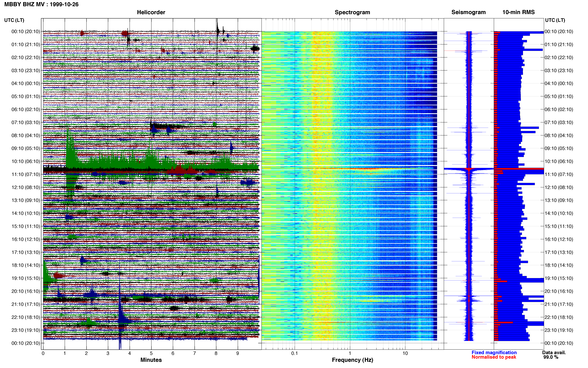Screen dimensions: 588x368
Task: Click left time label '18:10 (14:10)'
Action: [26, 265]
